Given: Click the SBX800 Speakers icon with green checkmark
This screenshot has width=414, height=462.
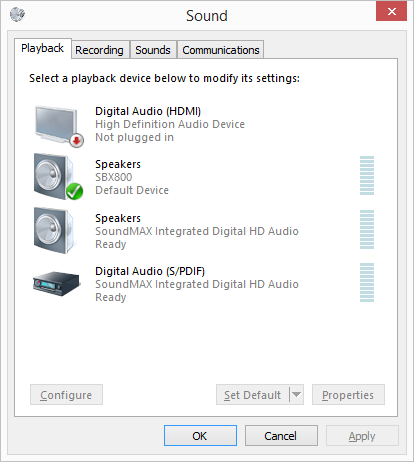Looking at the screenshot, I should [x=58, y=177].
